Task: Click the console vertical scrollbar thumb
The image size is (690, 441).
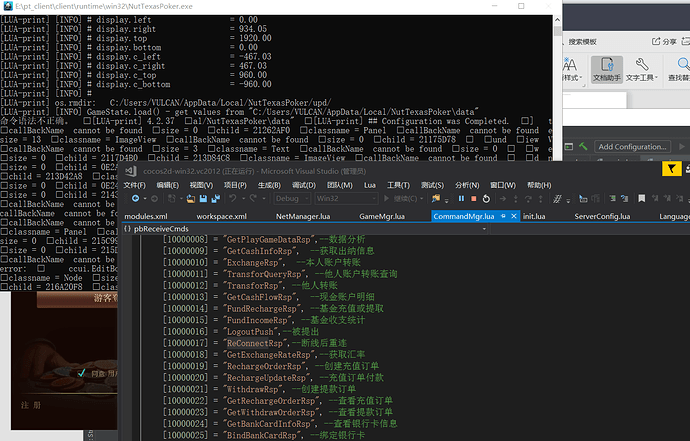Action: 557,31
